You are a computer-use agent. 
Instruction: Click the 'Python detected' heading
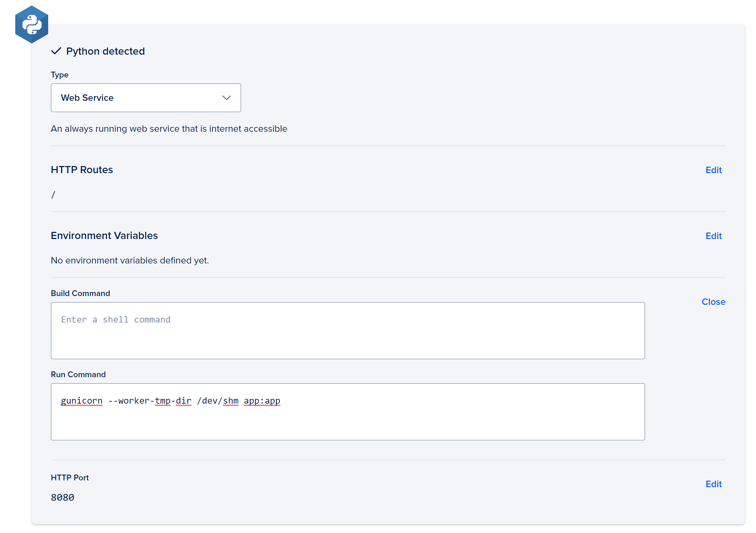105,51
